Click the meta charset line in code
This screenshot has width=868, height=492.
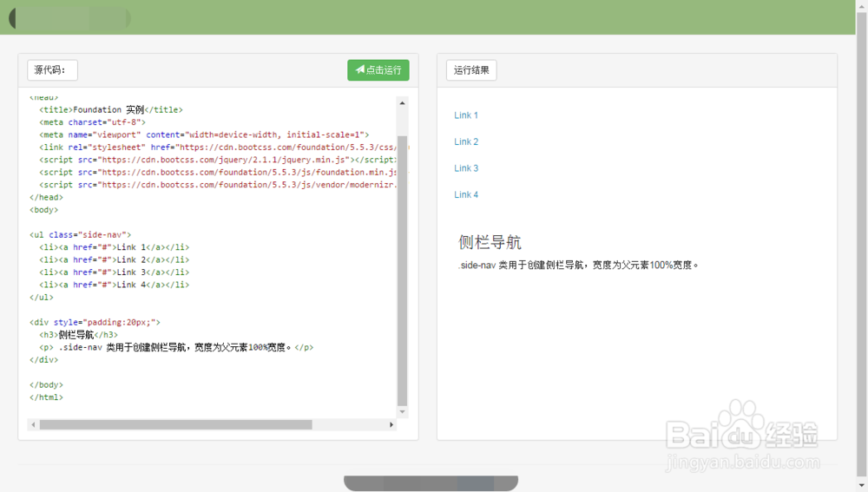click(x=93, y=122)
